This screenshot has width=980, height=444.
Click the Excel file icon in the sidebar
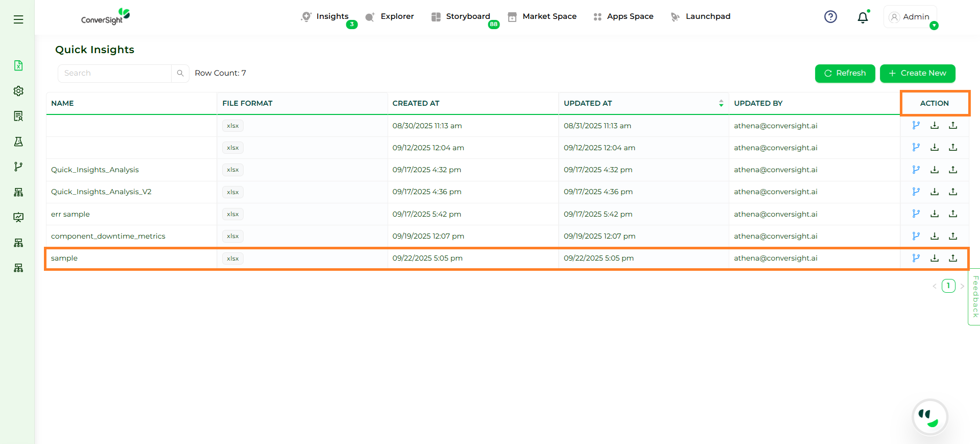coord(18,65)
